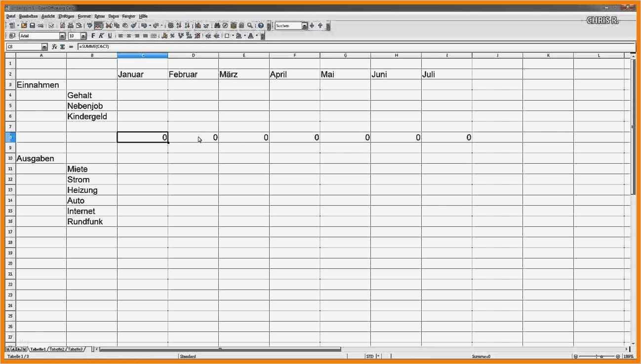Image resolution: width=641 pixels, height=364 pixels.
Task: Click the function equals button in formula bar
Action: [x=71, y=47]
